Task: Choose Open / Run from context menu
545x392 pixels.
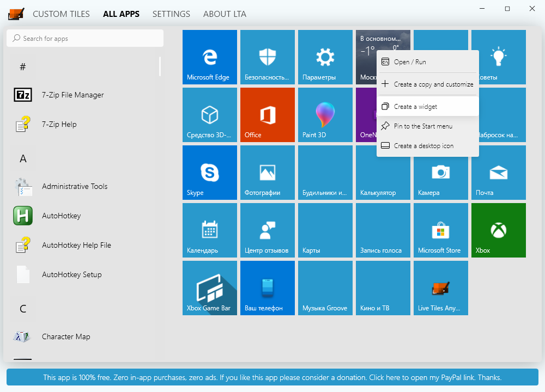Action: pyautogui.click(x=427, y=62)
